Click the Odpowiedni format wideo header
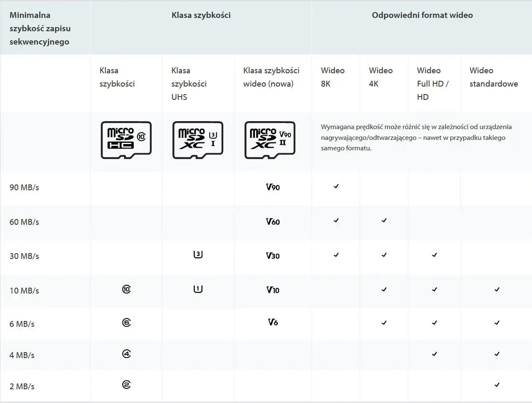This screenshot has height=403, width=532. point(422,15)
